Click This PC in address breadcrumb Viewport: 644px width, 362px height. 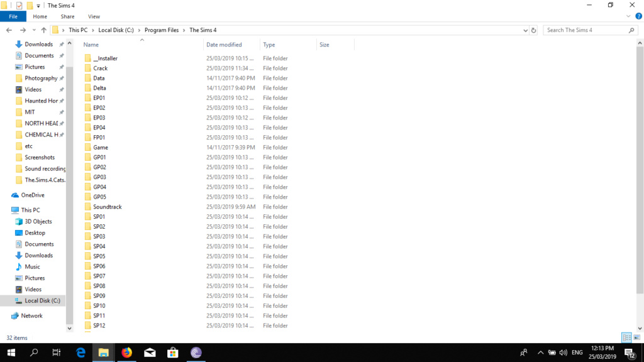point(78,30)
